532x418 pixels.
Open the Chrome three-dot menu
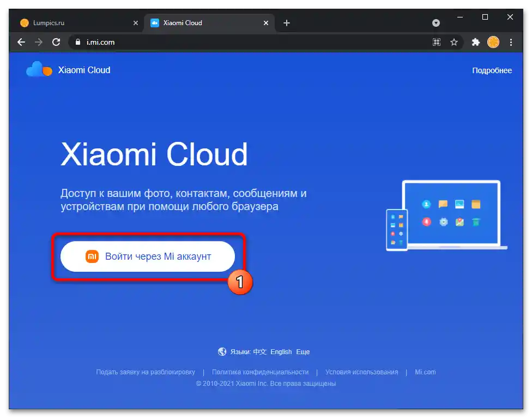click(x=511, y=42)
